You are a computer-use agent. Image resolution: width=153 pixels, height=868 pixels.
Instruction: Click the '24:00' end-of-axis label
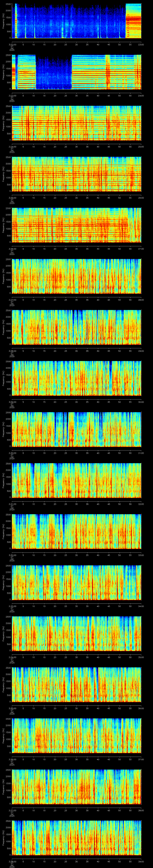click(x=141, y=96)
